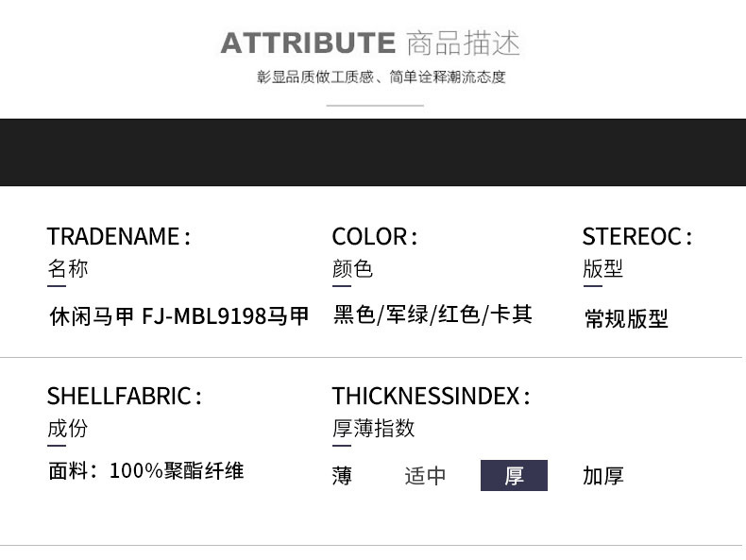Click the black banner strip
This screenshot has height=560, width=746.
coord(373,152)
